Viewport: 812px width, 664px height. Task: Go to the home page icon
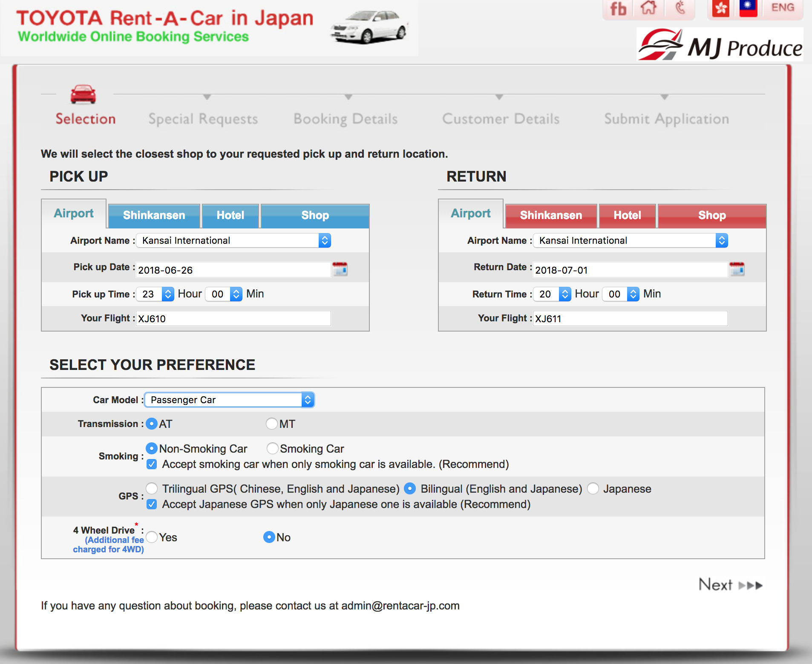tap(649, 8)
